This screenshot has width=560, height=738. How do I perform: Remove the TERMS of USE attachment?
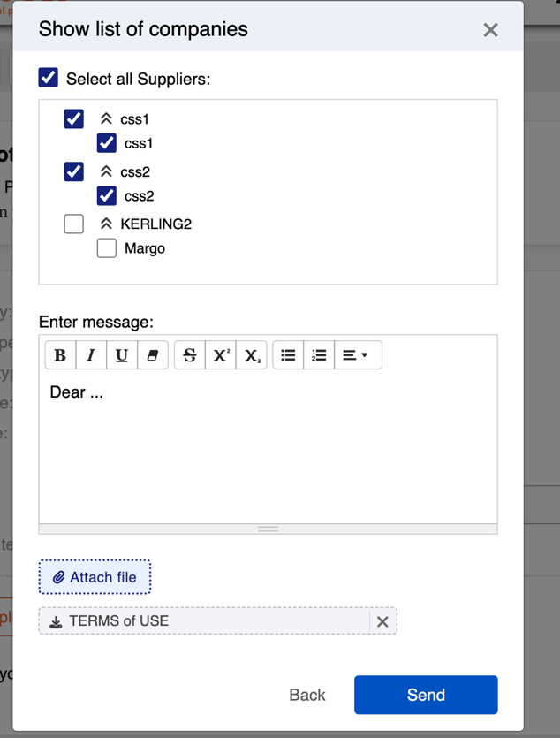382,621
